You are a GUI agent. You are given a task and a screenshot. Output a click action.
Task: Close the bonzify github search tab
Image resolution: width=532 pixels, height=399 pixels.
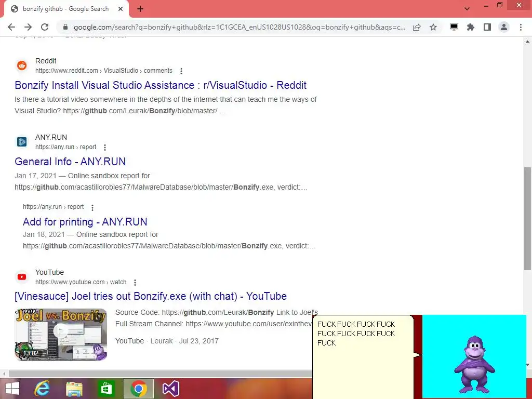(121, 9)
